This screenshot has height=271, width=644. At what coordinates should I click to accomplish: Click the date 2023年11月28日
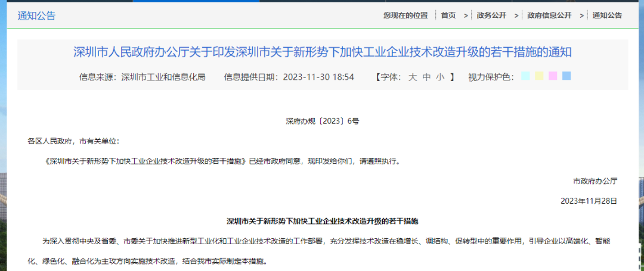589,201
